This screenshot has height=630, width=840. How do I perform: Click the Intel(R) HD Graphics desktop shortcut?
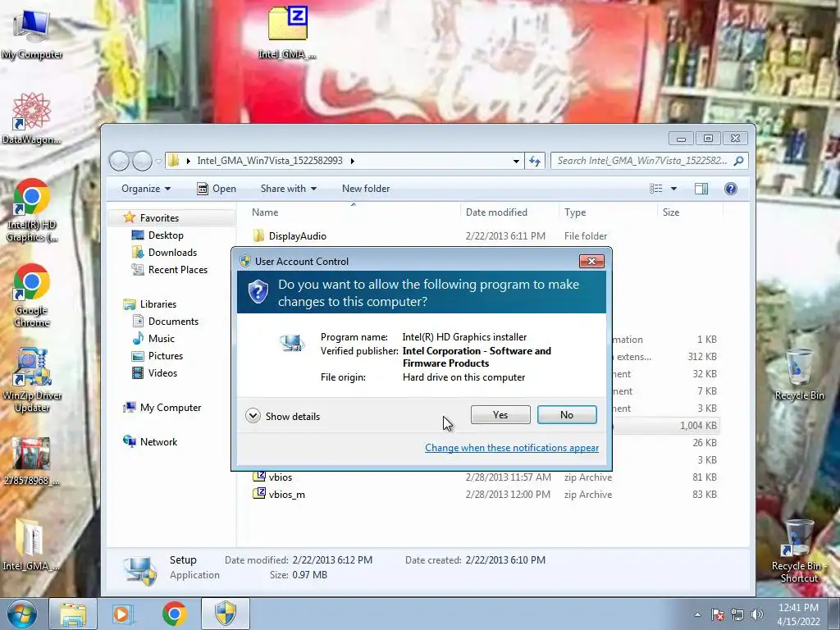[x=32, y=210]
